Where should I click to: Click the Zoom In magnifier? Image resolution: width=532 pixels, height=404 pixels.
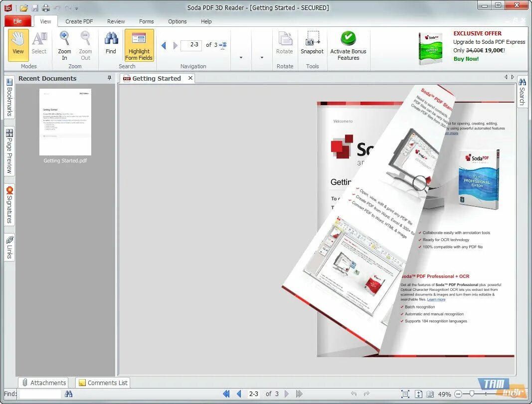[x=64, y=44]
